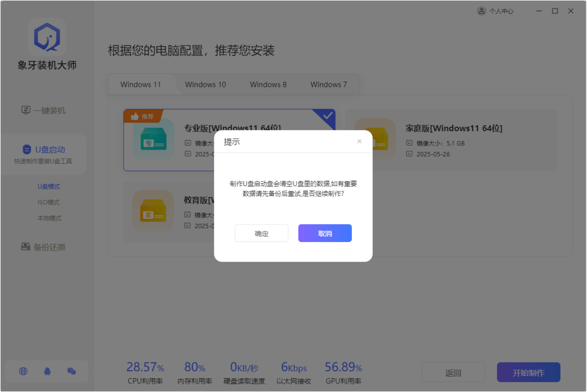This screenshot has width=587, height=392.
Task: Confirm with the 确定 button
Action: (x=261, y=233)
